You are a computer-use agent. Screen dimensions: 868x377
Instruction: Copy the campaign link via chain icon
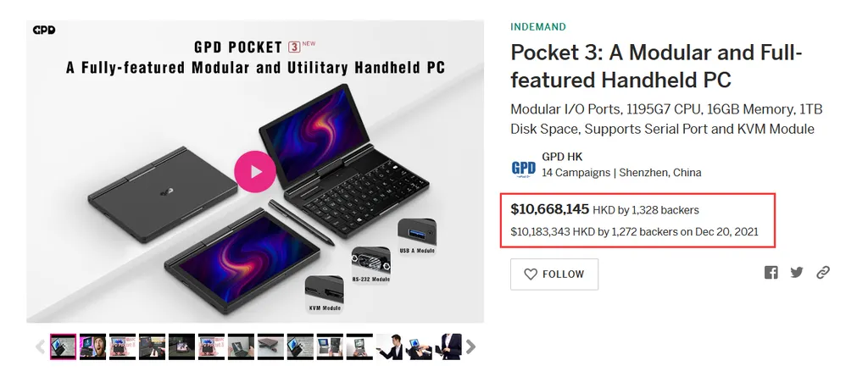(822, 273)
